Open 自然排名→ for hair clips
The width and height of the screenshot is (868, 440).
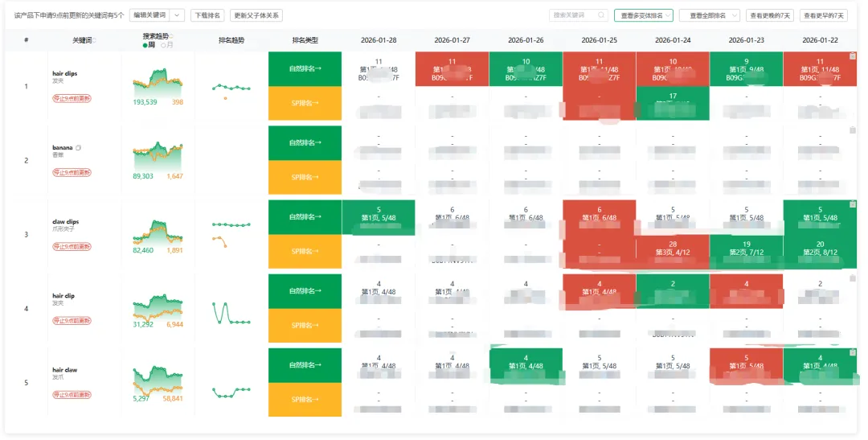[305, 69]
